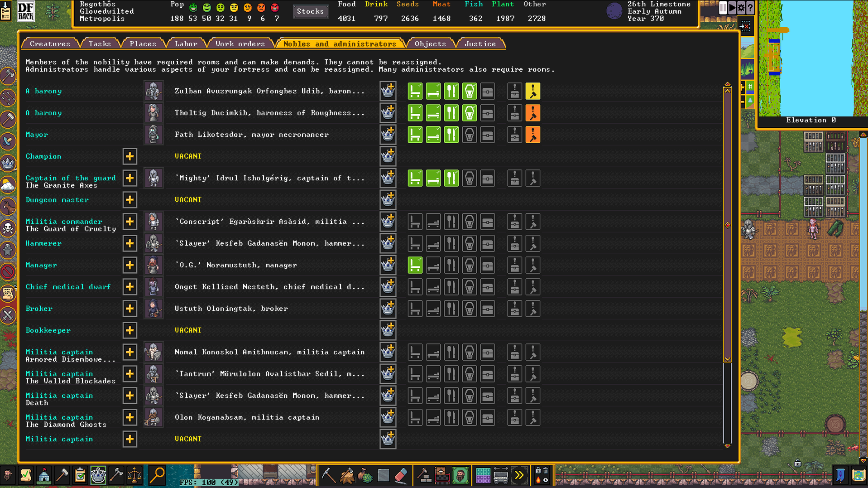Click the nobles list scrollbar track

pyautogui.click(x=728, y=265)
